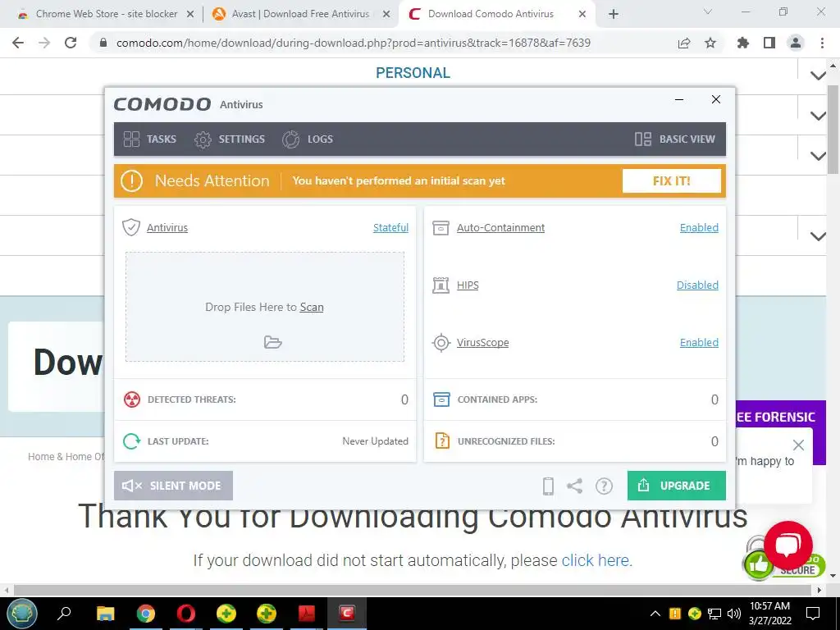The height and width of the screenshot is (630, 840).
Task: Click the Scan link in drop area
Action: tap(311, 307)
